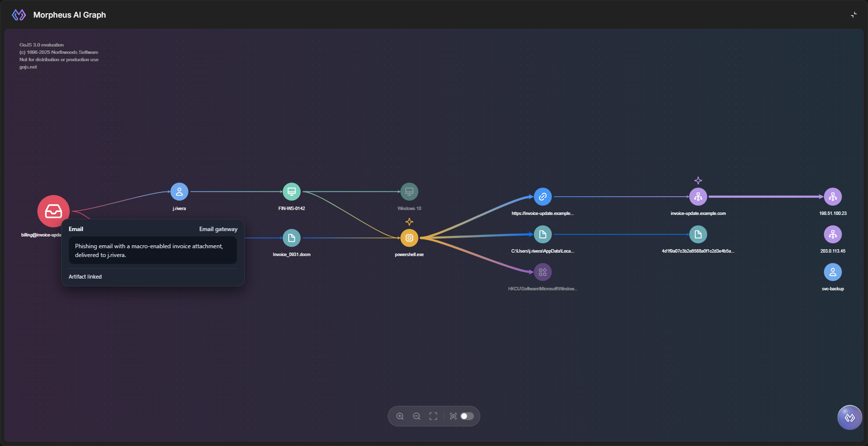
Task: Click the 'Email gateway' label in tooltip
Action: [x=218, y=229]
